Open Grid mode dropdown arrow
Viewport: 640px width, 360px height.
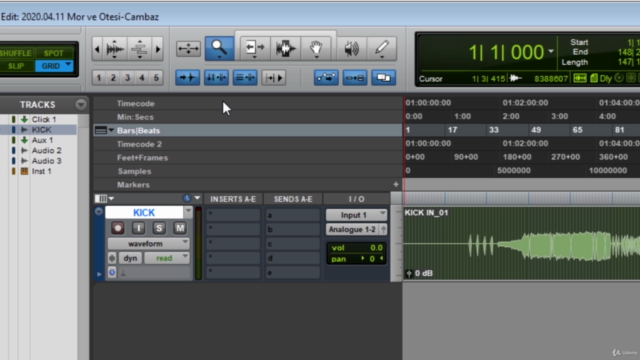(68, 65)
